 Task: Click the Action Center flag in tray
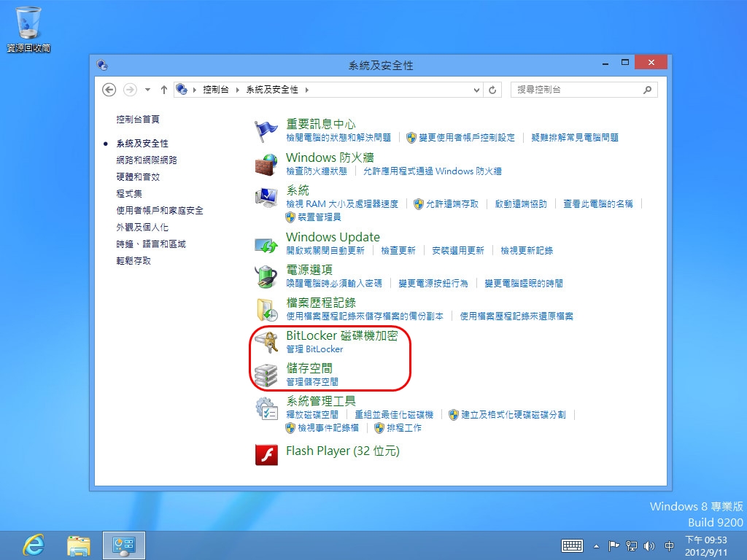[x=614, y=545]
